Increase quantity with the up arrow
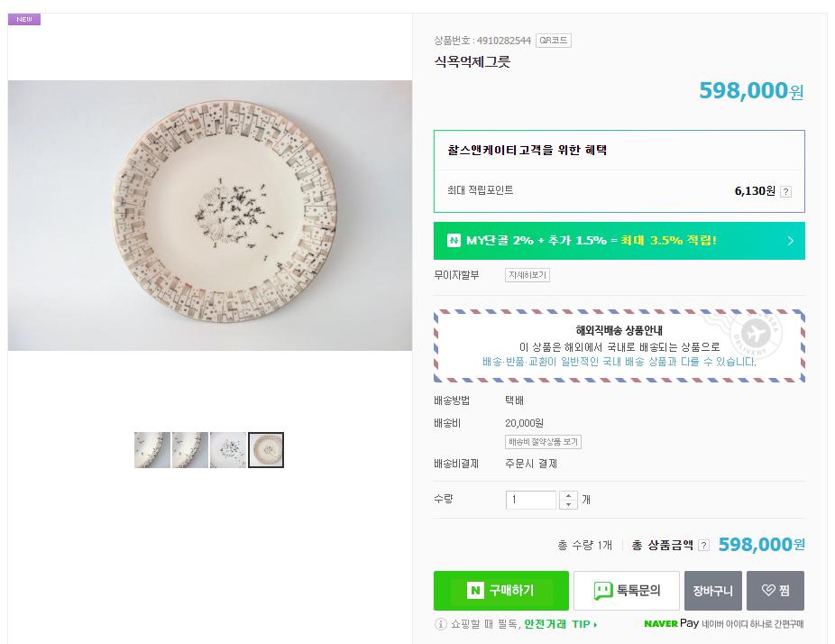This screenshot has width=835, height=644. pos(568,494)
